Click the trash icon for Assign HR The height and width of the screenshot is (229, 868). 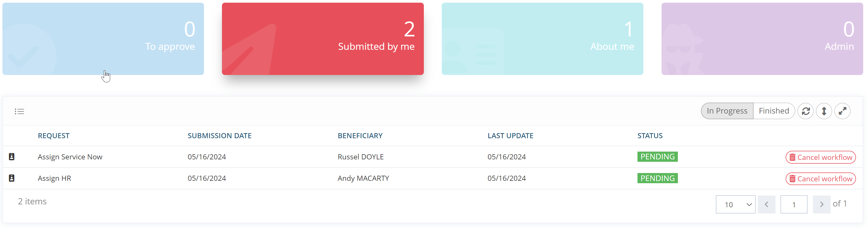tap(792, 179)
